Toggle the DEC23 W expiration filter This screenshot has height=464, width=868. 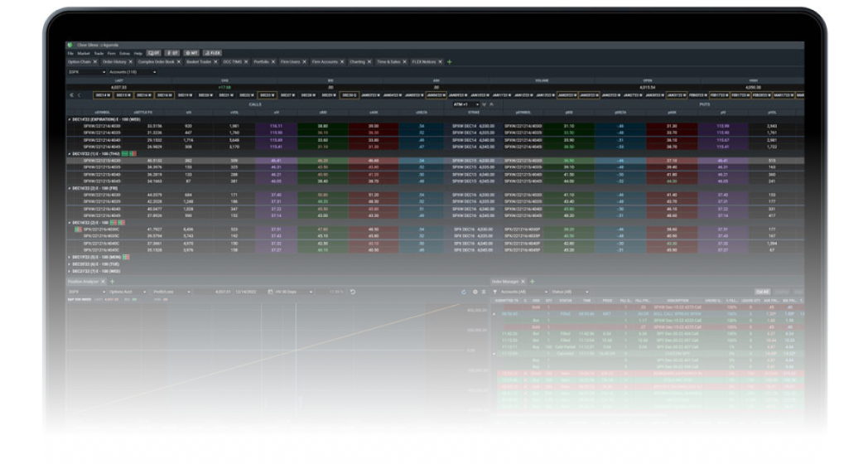tap(267, 96)
